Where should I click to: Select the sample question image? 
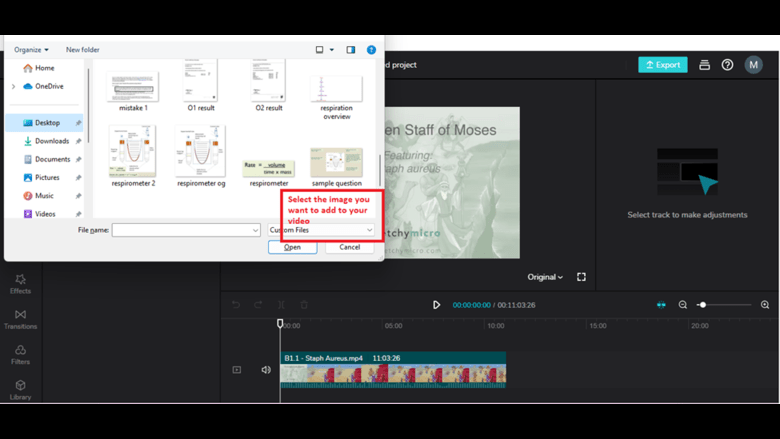tap(337, 168)
